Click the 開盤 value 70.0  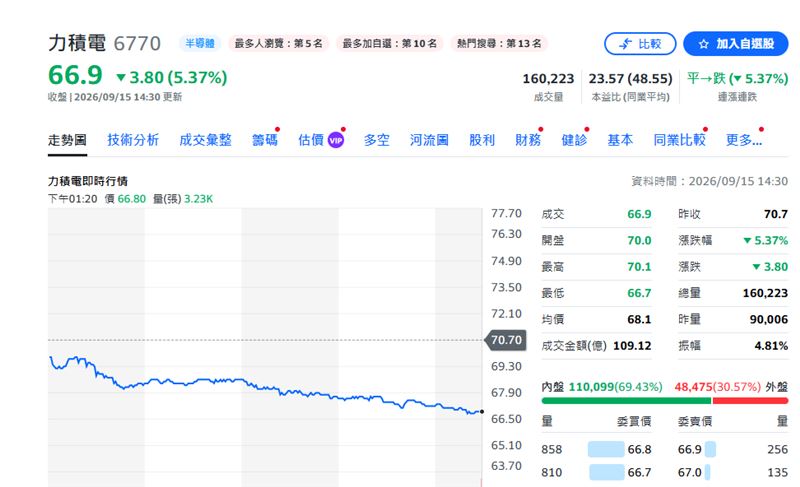click(x=639, y=240)
